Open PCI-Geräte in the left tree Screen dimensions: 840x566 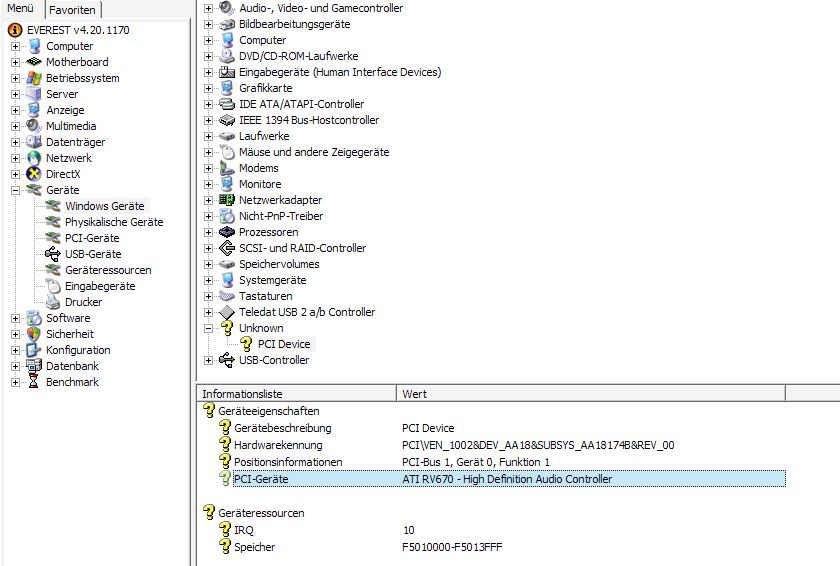coord(92,238)
